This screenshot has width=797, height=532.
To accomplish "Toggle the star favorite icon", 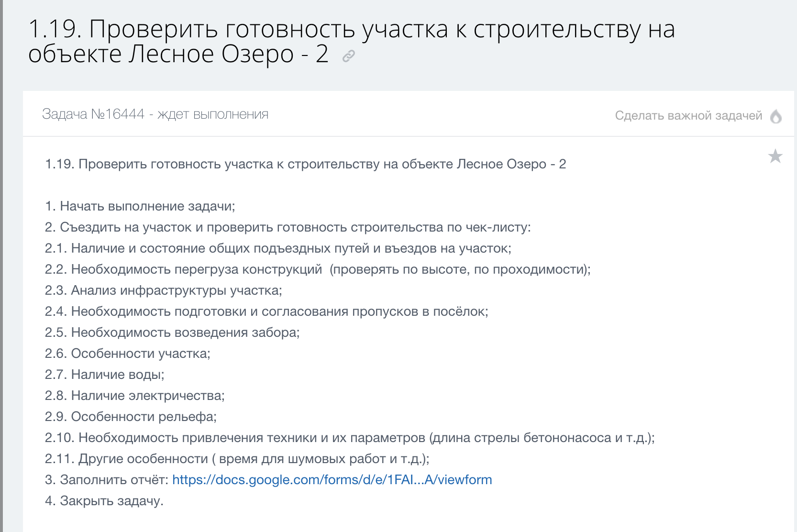I will 775,156.
